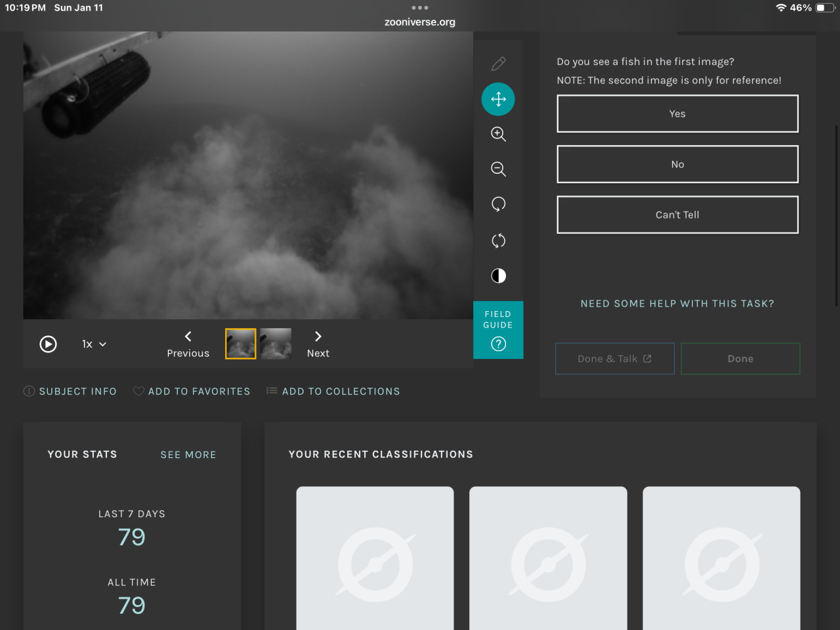Add subject to favorites
Image resolution: width=840 pixels, height=630 pixels.
click(x=192, y=391)
